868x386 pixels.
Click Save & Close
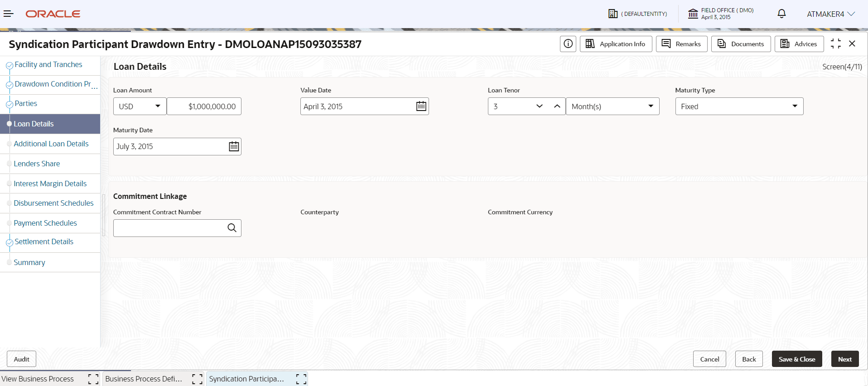pyautogui.click(x=797, y=359)
